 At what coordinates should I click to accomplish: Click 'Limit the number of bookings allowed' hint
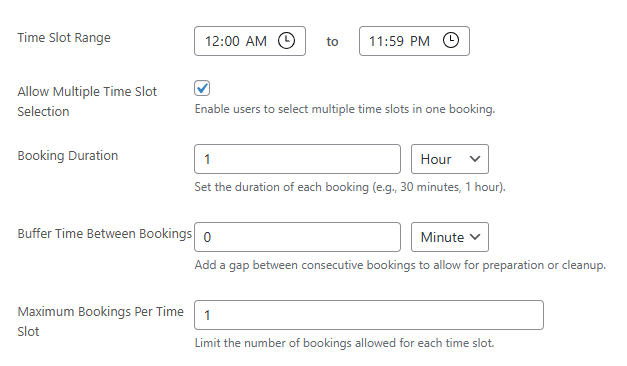(x=344, y=343)
